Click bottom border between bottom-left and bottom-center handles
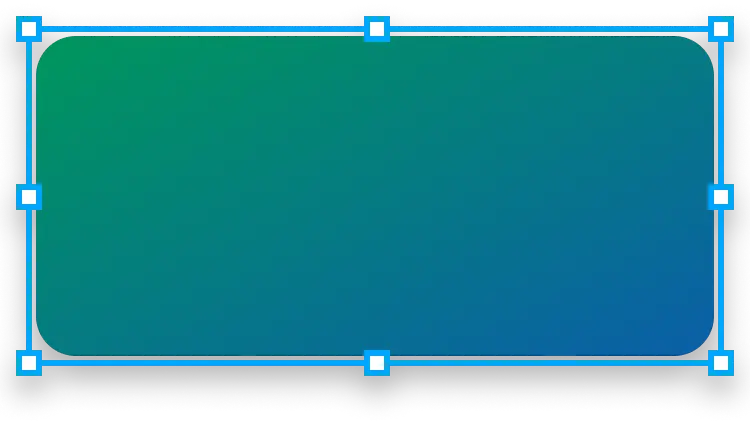This screenshot has width=750, height=424. (200, 363)
